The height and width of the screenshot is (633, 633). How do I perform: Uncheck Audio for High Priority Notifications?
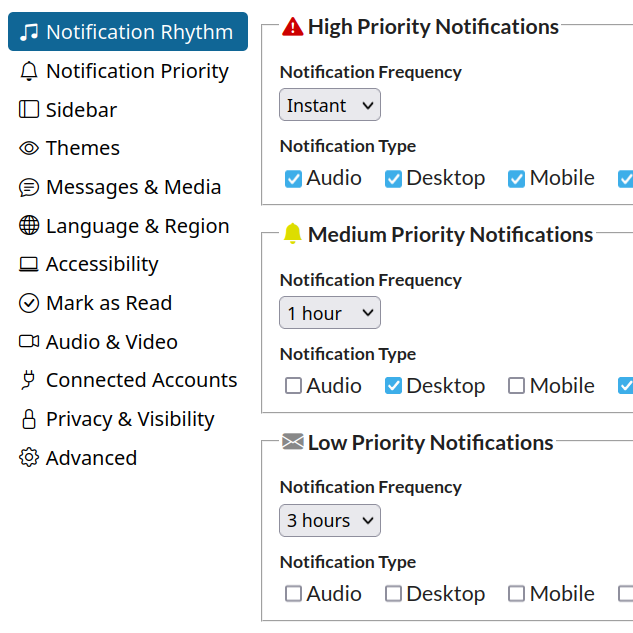pos(294,179)
